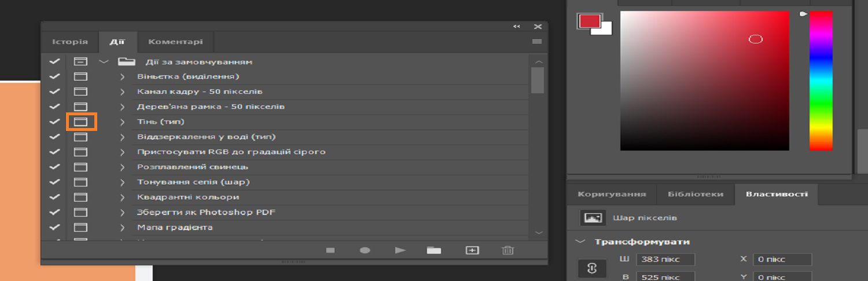Click Stop playing/recording button in Actions panel
This screenshot has height=281, width=868.
pyautogui.click(x=330, y=250)
